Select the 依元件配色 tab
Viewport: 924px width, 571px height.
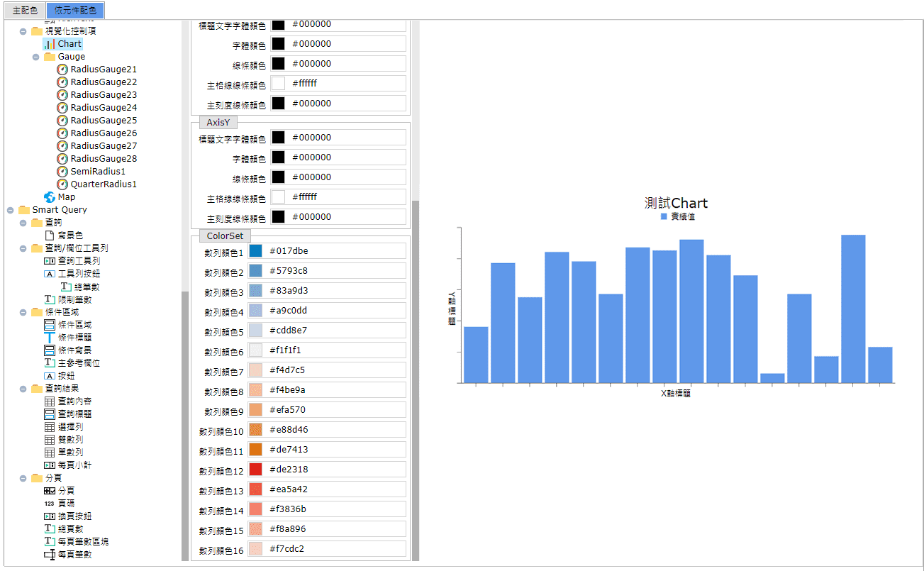[x=75, y=11]
